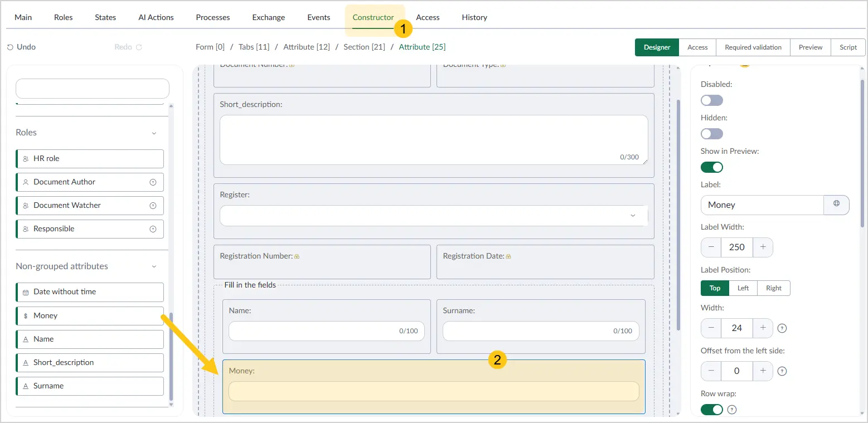Open the top Access tab
This screenshot has height=423, width=868.
pyautogui.click(x=428, y=17)
